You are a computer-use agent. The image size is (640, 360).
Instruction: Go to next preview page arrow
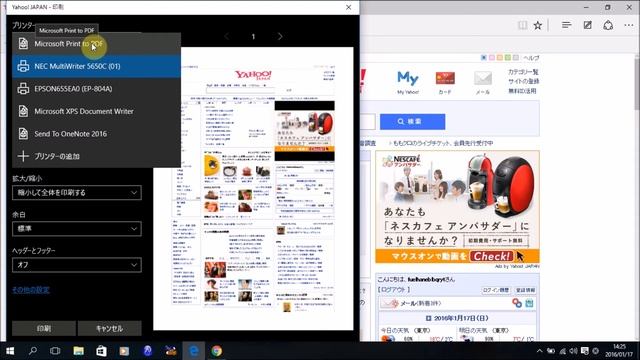click(x=280, y=36)
